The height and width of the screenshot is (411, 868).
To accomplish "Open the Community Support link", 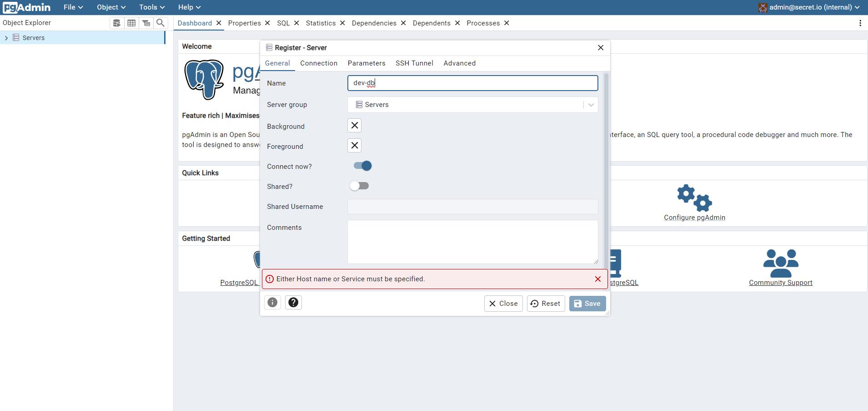I will point(781,283).
